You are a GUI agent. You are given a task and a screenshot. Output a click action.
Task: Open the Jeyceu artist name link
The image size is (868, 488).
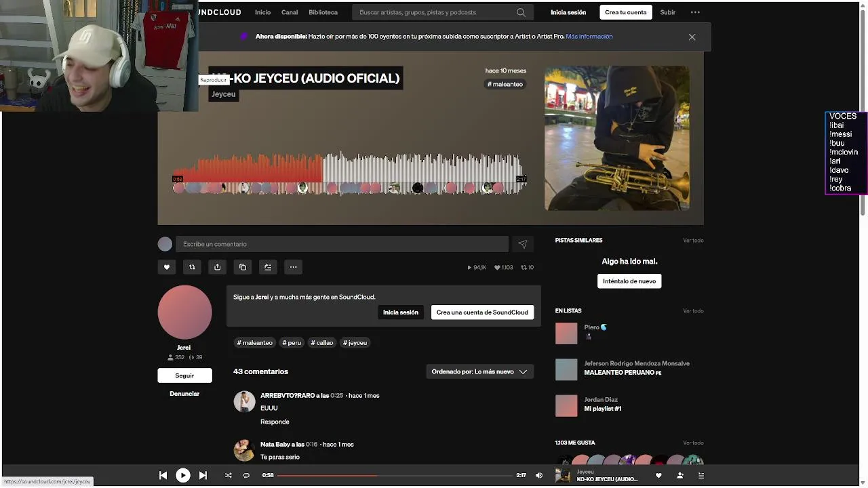click(223, 94)
